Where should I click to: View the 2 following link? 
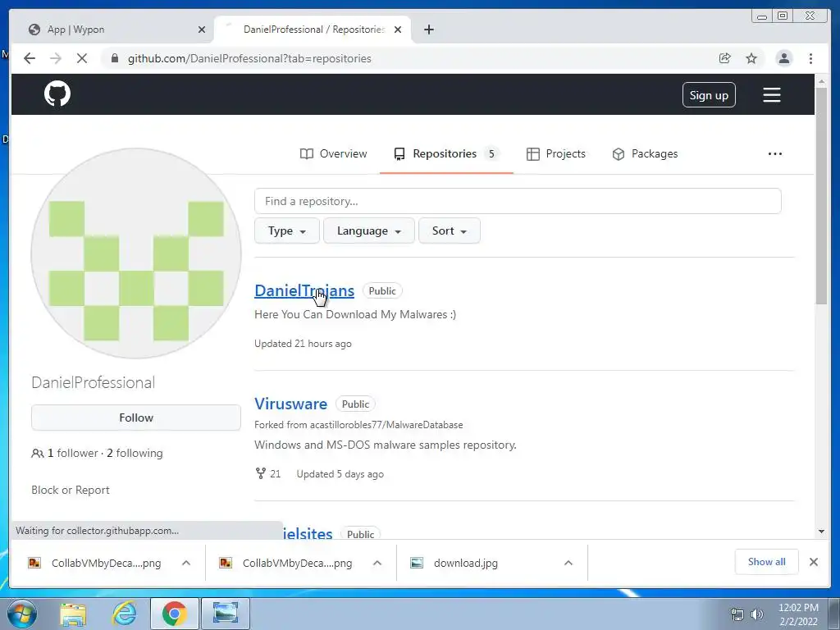click(x=135, y=453)
